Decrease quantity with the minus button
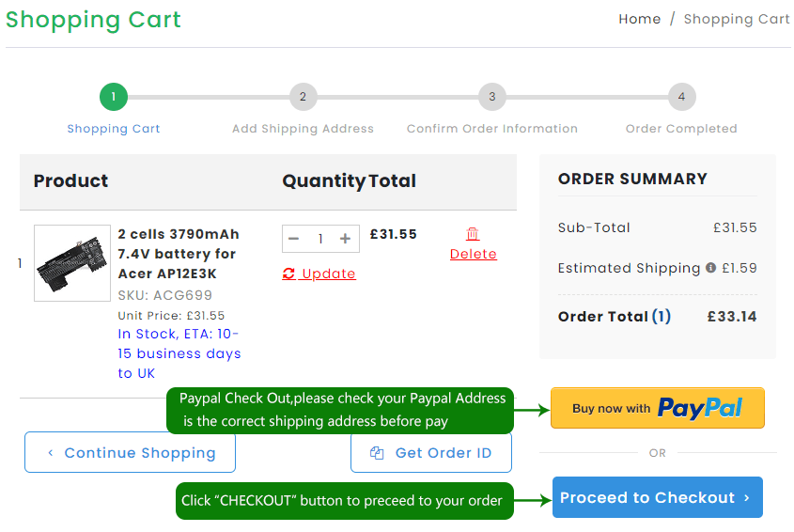This screenshot has width=794, height=532. pyautogui.click(x=294, y=239)
